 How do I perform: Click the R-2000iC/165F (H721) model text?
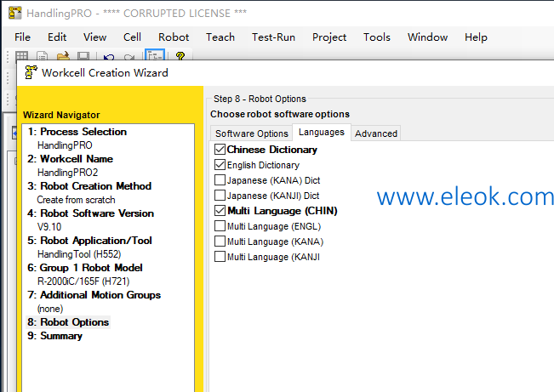coord(83,281)
